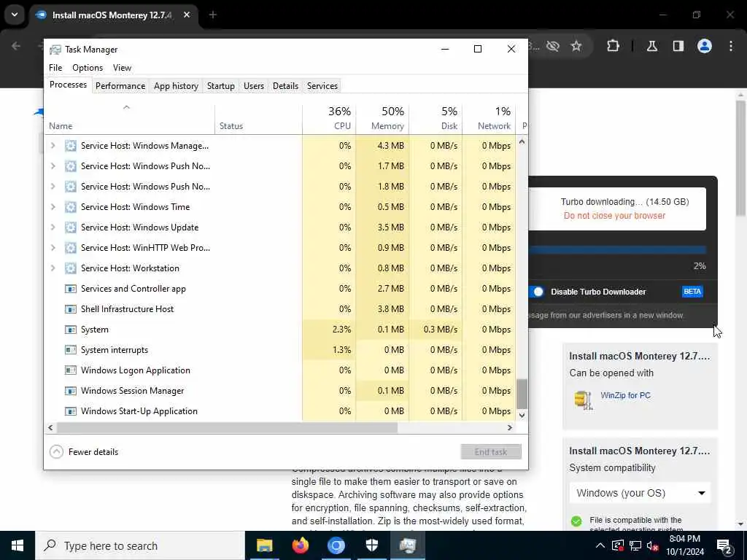747x560 pixels.
Task: Switch to the Startup tab
Action: pos(220,86)
